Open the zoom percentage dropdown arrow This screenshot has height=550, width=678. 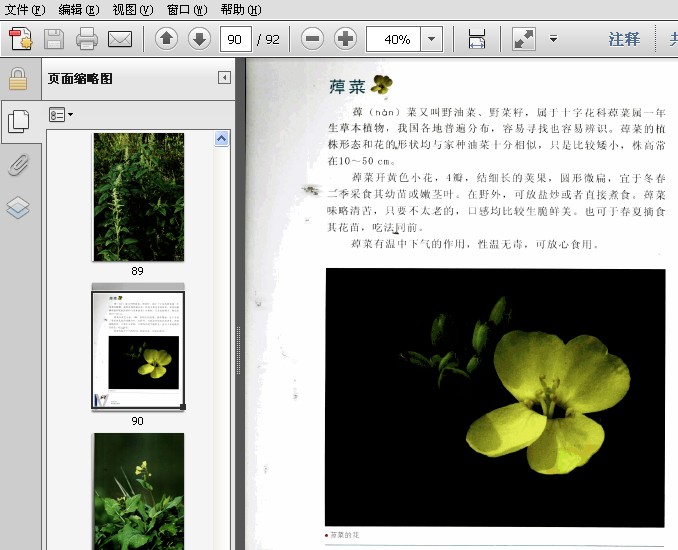tap(431, 39)
